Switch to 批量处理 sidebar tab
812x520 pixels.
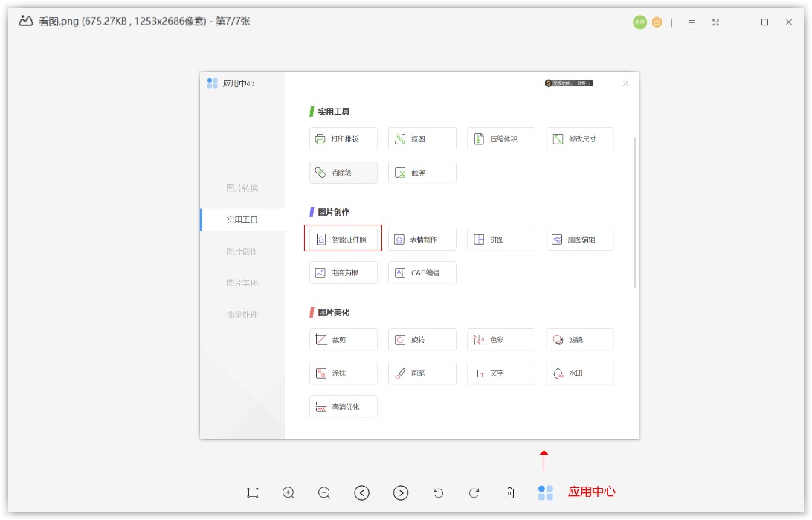242,315
